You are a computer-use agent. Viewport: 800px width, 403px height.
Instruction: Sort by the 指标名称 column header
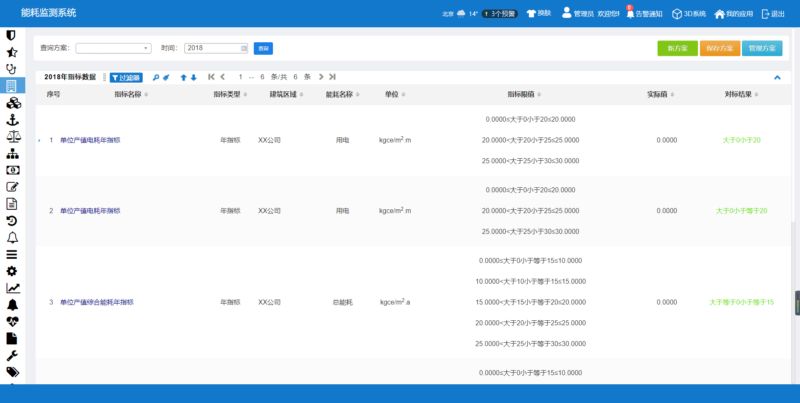pos(131,94)
